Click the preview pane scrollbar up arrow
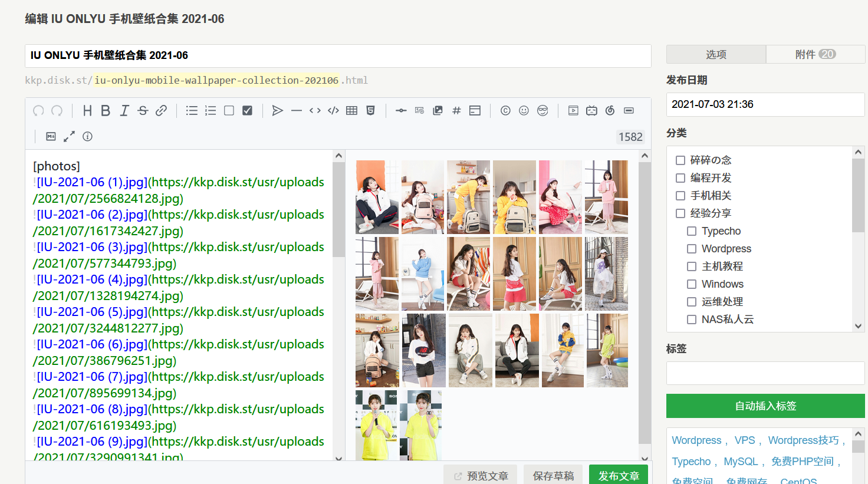The width and height of the screenshot is (868, 484). tap(645, 156)
